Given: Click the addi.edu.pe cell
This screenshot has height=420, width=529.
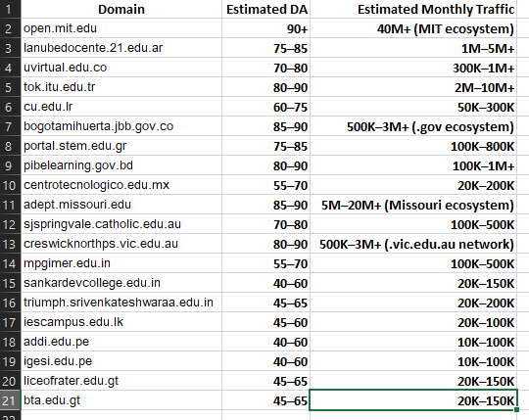Looking at the screenshot, I should point(121,341).
